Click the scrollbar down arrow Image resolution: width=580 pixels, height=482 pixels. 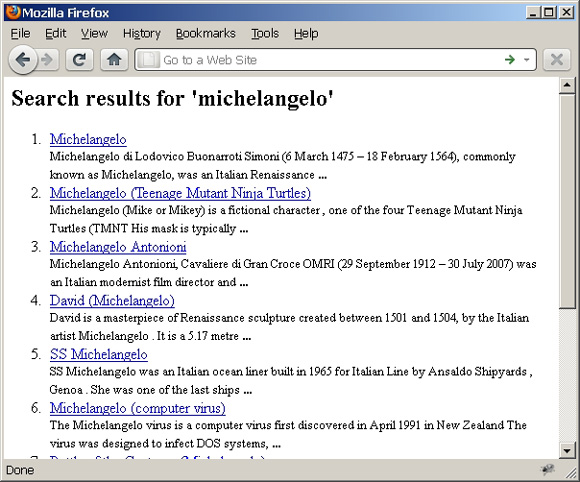tap(567, 451)
